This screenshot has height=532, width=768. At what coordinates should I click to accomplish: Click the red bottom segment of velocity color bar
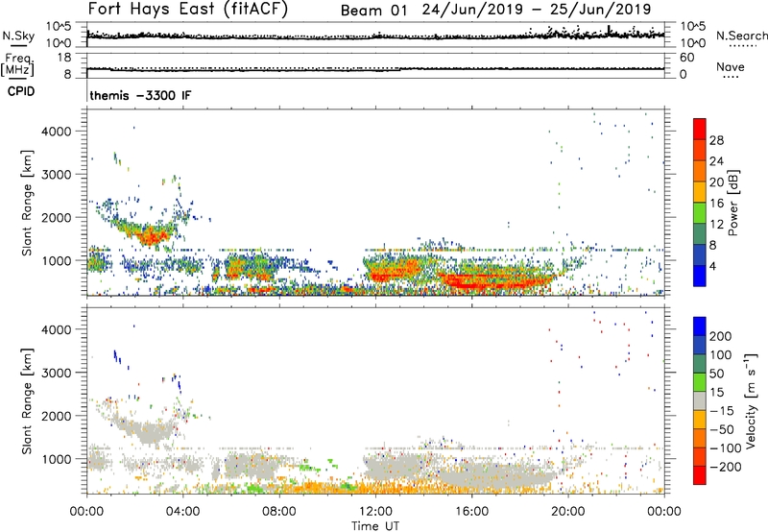(700, 475)
